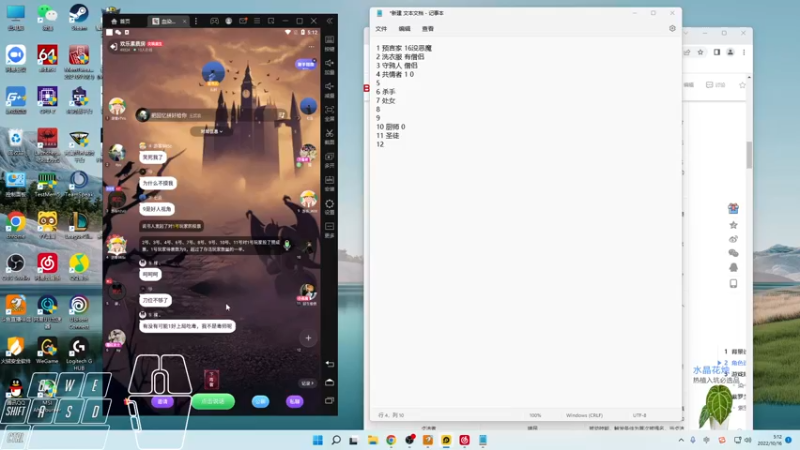800x450 pixels.
Task: Open Steam desktop shortcut
Action: click(x=79, y=17)
